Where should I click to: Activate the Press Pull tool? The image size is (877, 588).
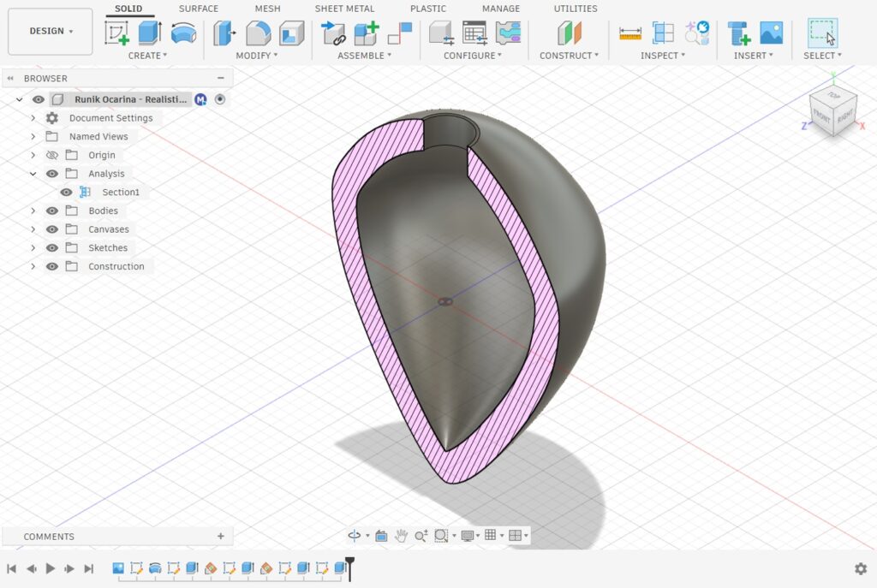pyautogui.click(x=224, y=33)
